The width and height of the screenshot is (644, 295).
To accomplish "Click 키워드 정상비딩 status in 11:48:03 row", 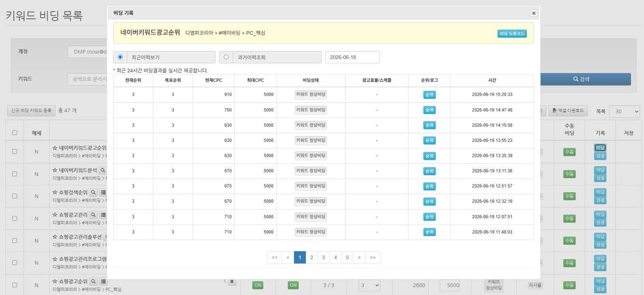I will (311, 232).
